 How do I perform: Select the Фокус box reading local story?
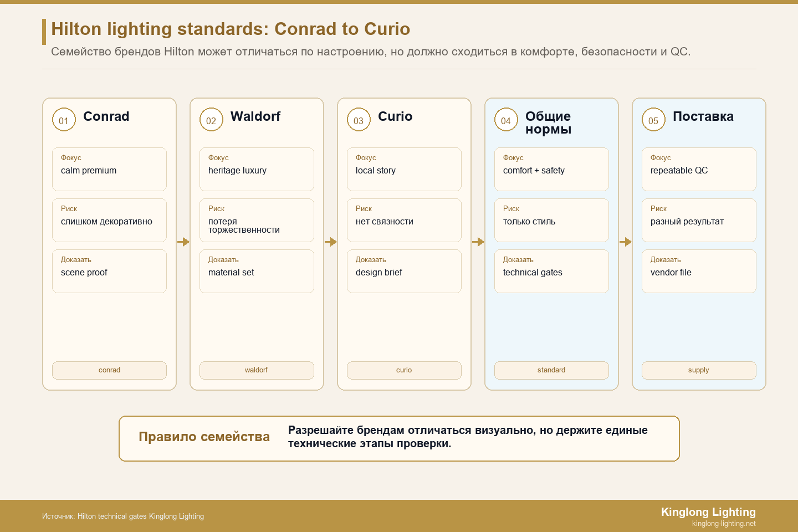click(404, 169)
